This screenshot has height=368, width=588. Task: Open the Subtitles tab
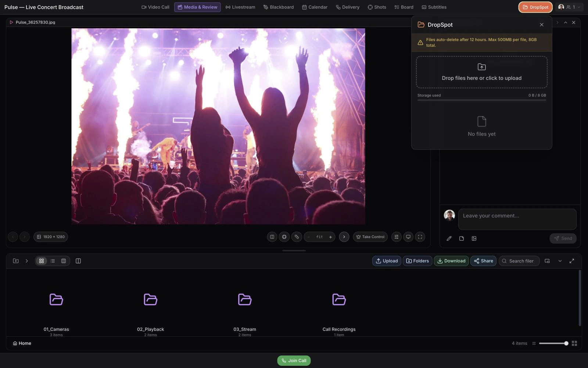tap(434, 7)
